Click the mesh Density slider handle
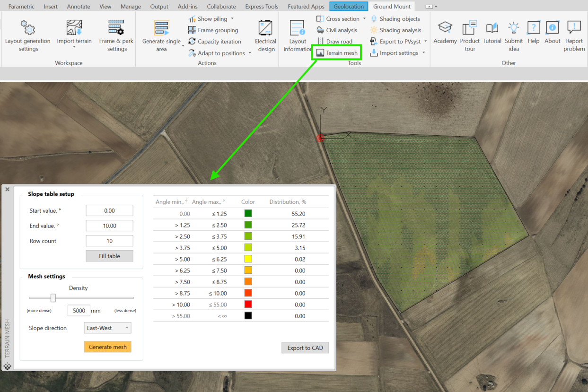The width and height of the screenshot is (588, 392). [53, 298]
